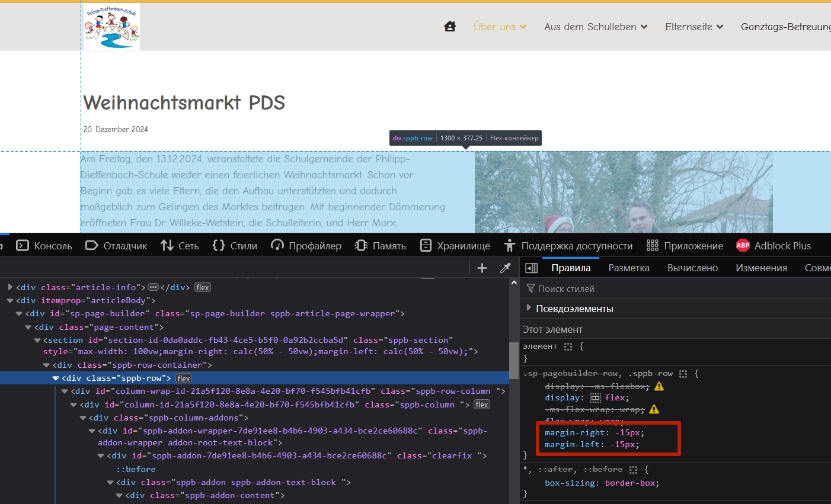Click the warning icon beside display: -ms-flexbox
Image resolution: width=831 pixels, height=504 pixels.
click(x=659, y=386)
